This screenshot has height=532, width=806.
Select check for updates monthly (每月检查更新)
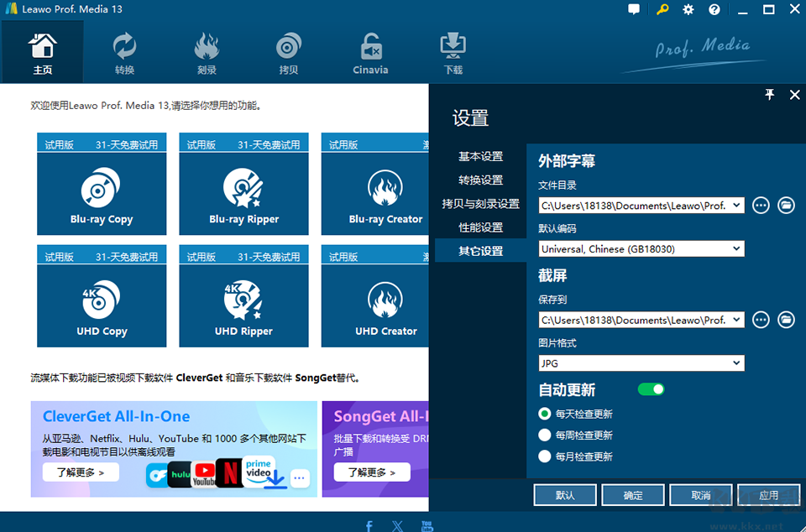(576, 456)
